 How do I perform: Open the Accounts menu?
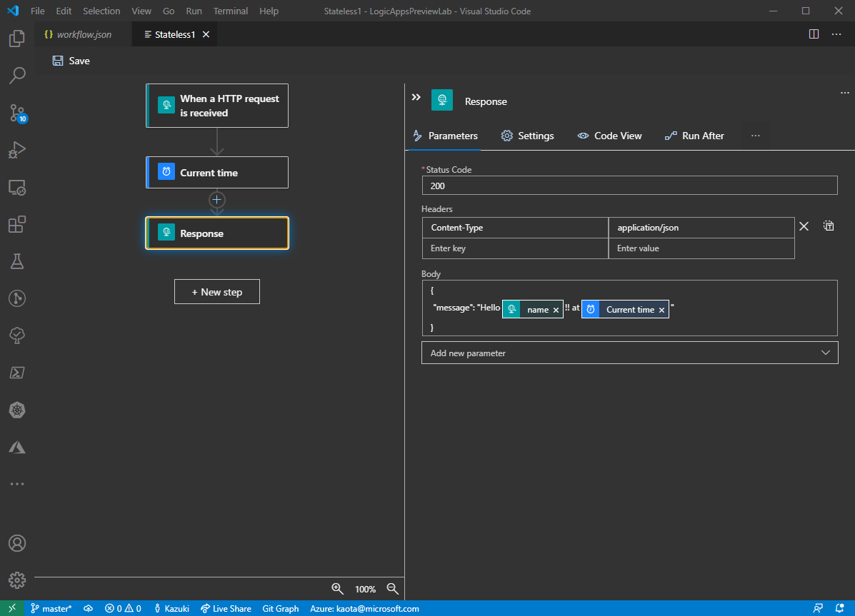click(x=17, y=543)
